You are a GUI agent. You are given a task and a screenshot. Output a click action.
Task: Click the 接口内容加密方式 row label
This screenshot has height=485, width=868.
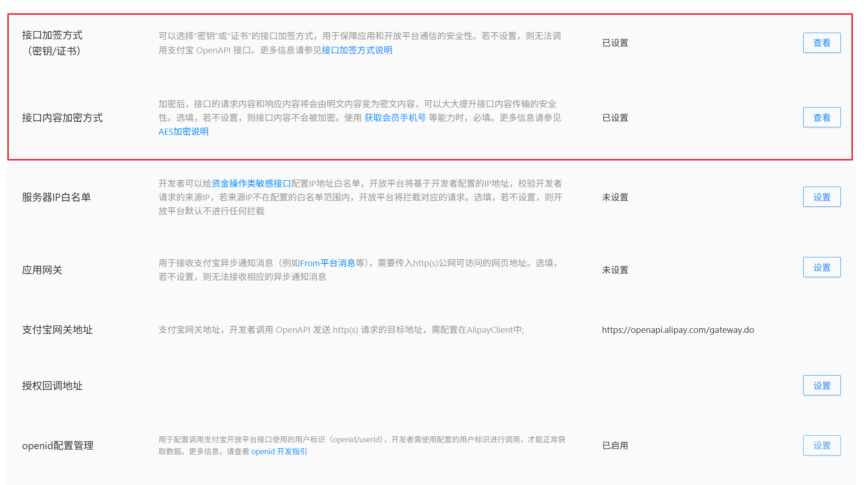coord(62,118)
